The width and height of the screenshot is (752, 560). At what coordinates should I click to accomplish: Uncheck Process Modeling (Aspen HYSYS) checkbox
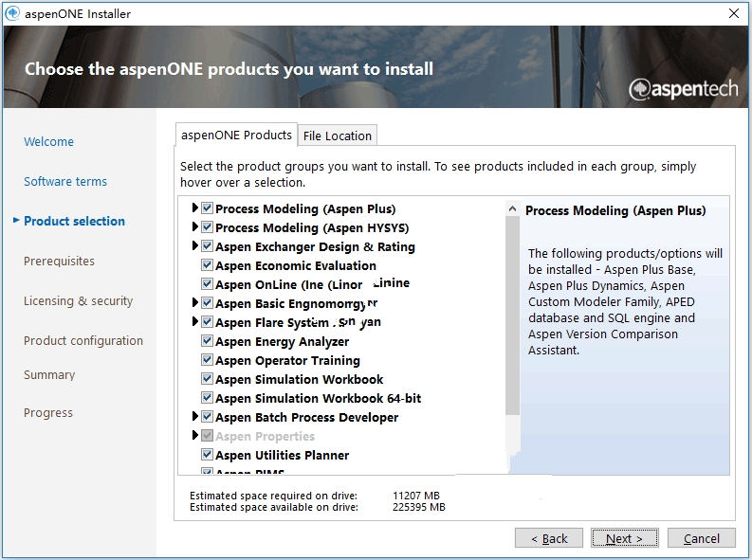tap(207, 227)
